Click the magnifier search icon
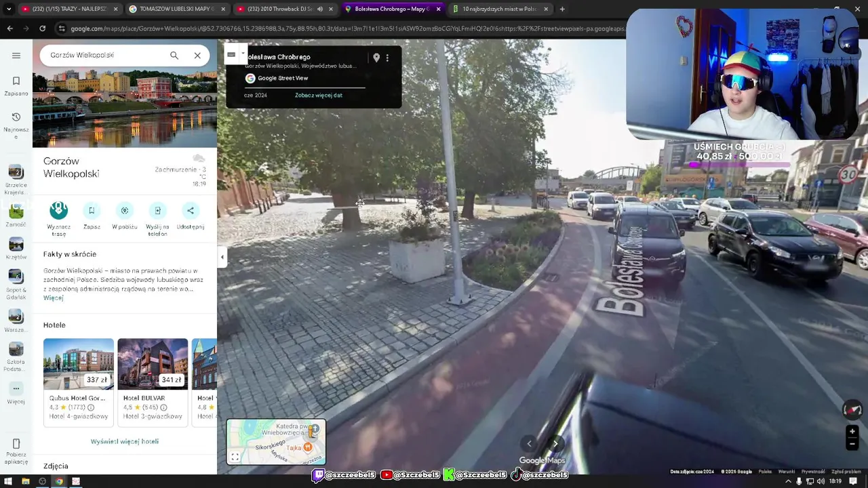This screenshot has height=488, width=868. coord(174,56)
